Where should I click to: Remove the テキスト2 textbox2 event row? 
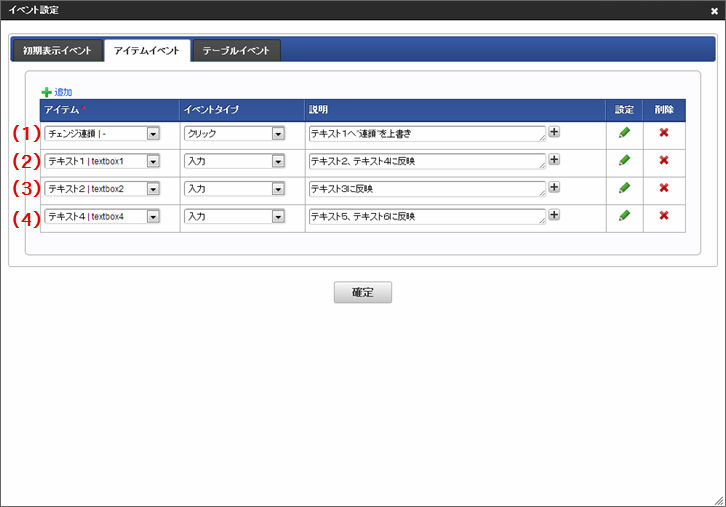tap(663, 187)
